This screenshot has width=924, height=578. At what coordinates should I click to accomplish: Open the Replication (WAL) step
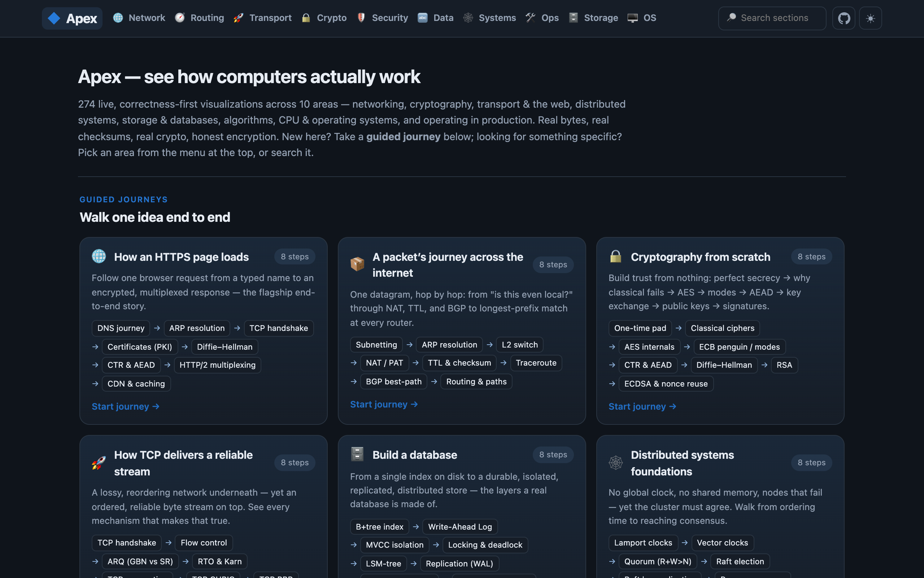click(459, 564)
